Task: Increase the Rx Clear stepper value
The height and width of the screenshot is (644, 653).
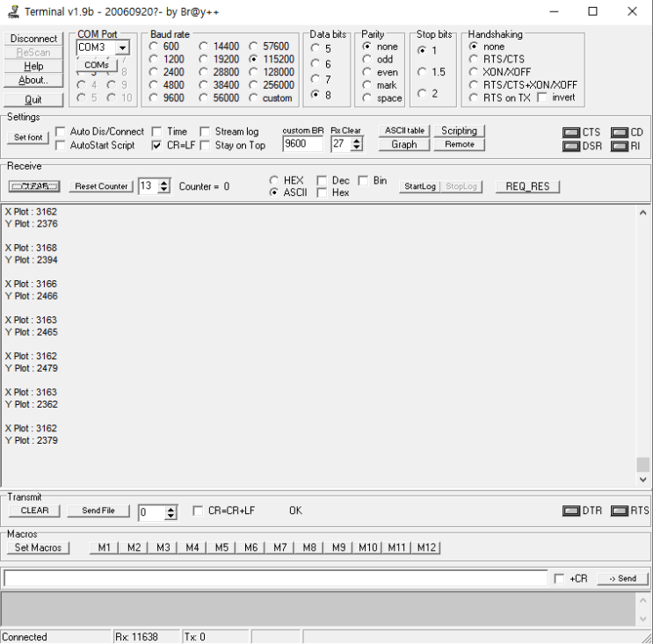Action: pos(357,141)
